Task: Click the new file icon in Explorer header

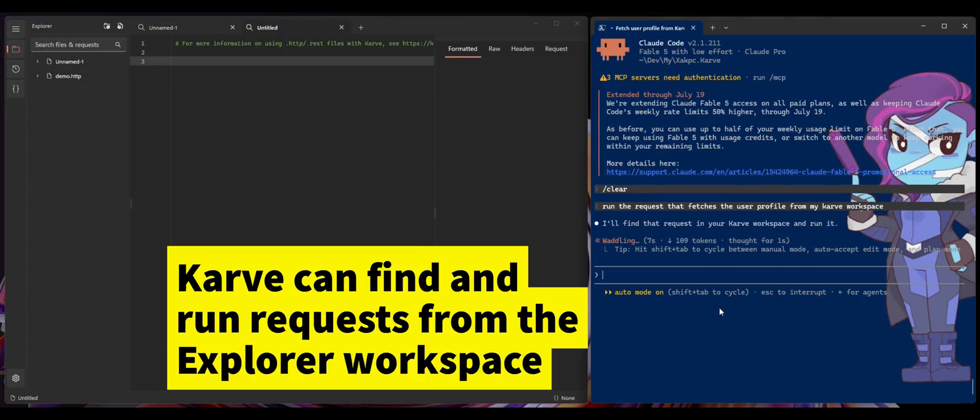Action: [120, 26]
